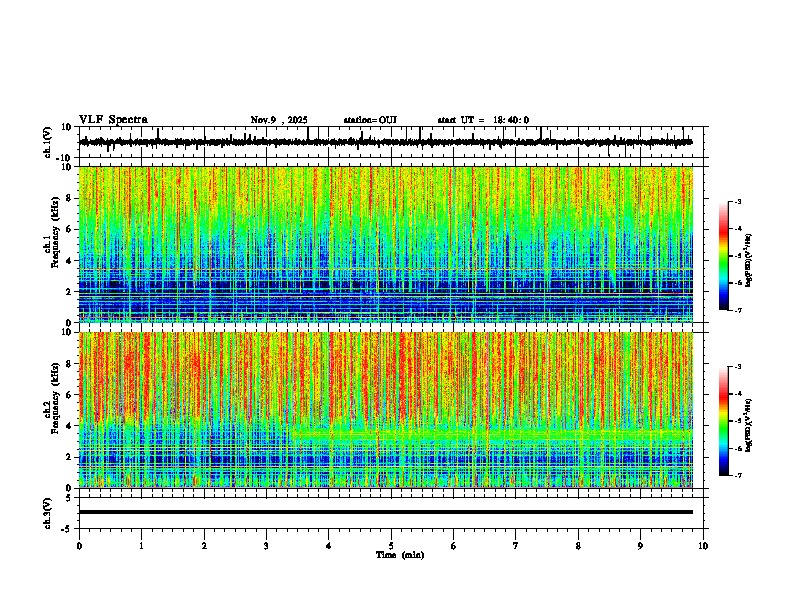The height and width of the screenshot is (612, 792).
Task: Click the "10" minute tick label on time axis
Action: [x=703, y=546]
